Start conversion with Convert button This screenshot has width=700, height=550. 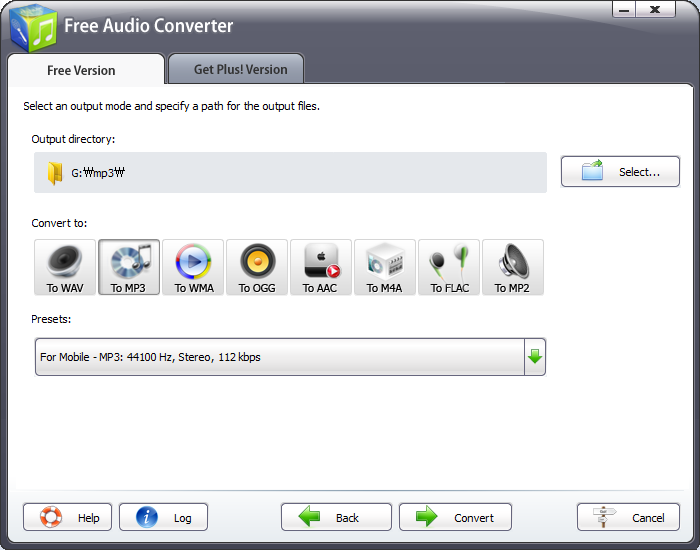[455, 517]
